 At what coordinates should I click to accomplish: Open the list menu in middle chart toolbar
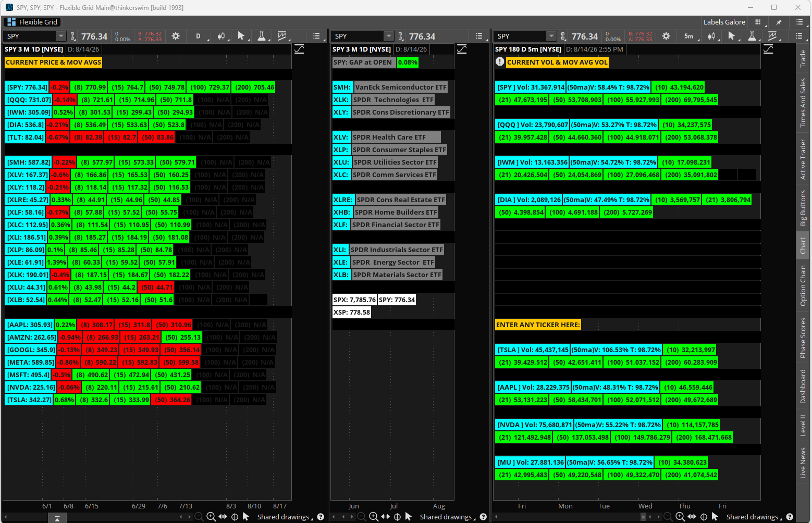tap(479, 36)
